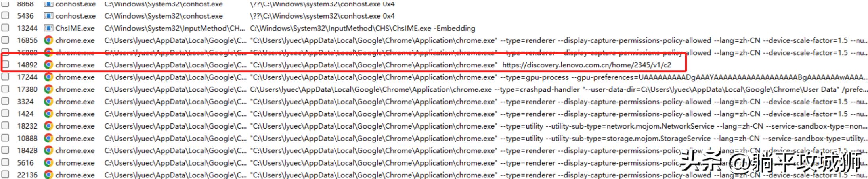This screenshot has height=179, width=868.
Task: Click the Chrome icon for PID 1424
Action: coord(48,114)
